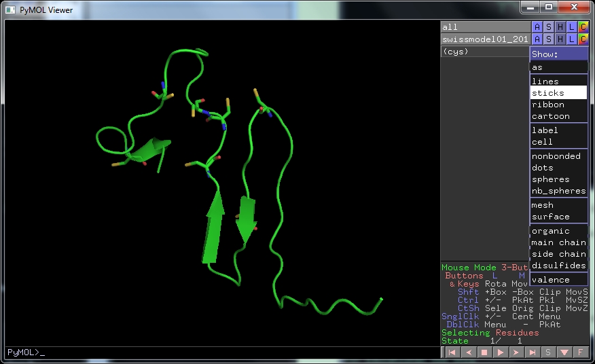Screen dimensions: 595x364
Task: Toggle the 'all' objects entry
Action: pyautogui.click(x=485, y=27)
